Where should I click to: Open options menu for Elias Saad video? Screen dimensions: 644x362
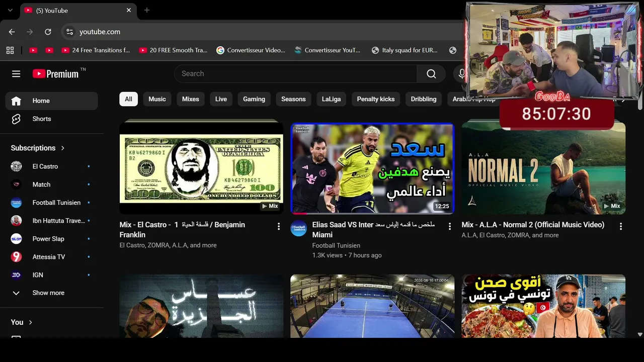[450, 227]
